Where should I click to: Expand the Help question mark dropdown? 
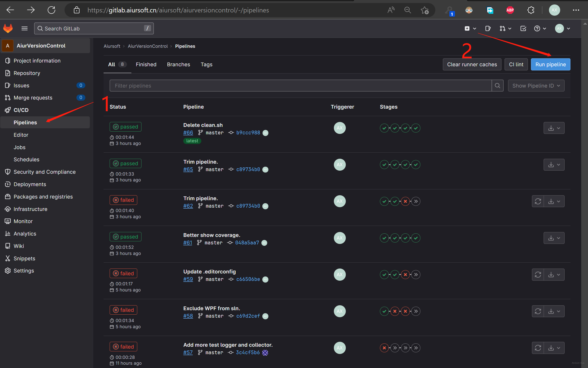coord(540,29)
